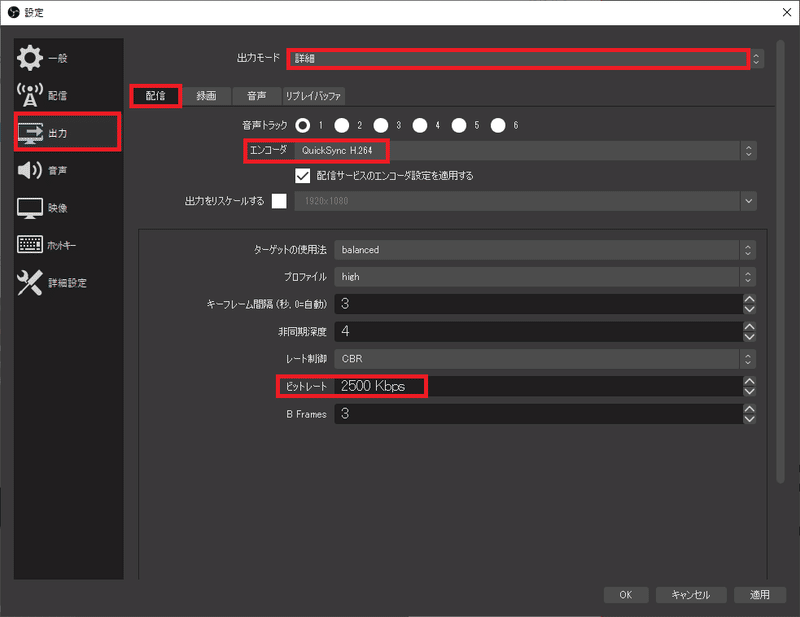This screenshot has height=617, width=800.
Task: Decrease B Frames with down arrow
Action: click(749, 419)
